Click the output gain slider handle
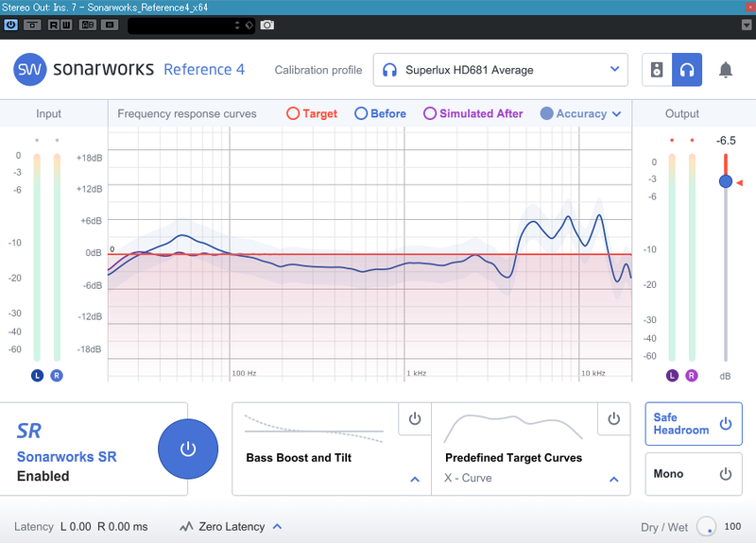Image resolution: width=756 pixels, height=543 pixels. click(x=726, y=181)
